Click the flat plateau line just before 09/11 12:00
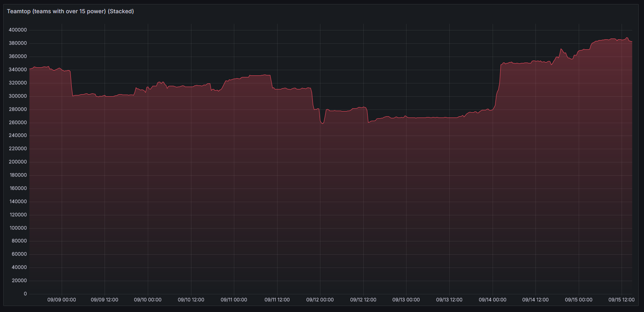Screen dimensions: 644x312 tap(260, 75)
